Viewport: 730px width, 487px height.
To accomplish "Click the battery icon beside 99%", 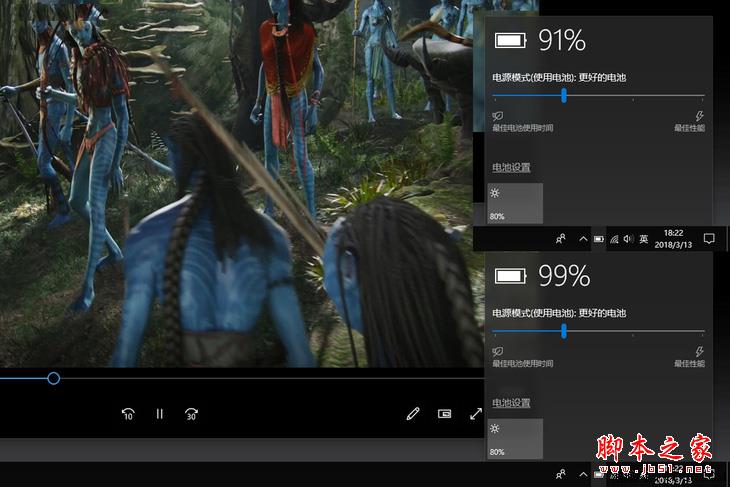I will click(510, 276).
